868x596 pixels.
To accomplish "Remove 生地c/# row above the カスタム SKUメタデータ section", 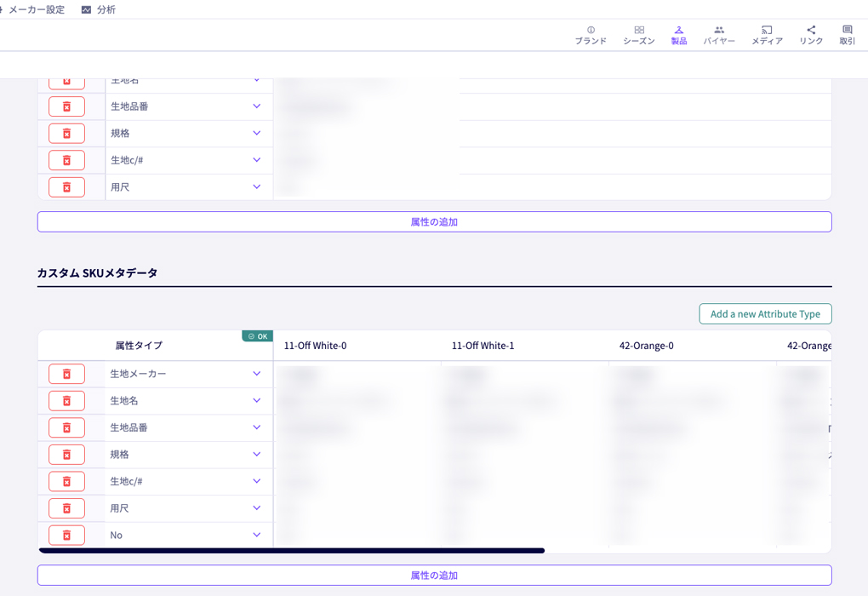I will click(x=66, y=160).
